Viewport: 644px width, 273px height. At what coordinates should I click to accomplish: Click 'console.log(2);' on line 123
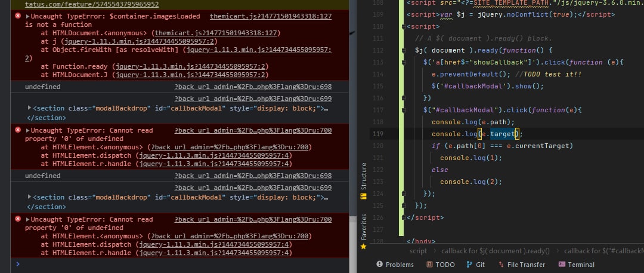470,182
